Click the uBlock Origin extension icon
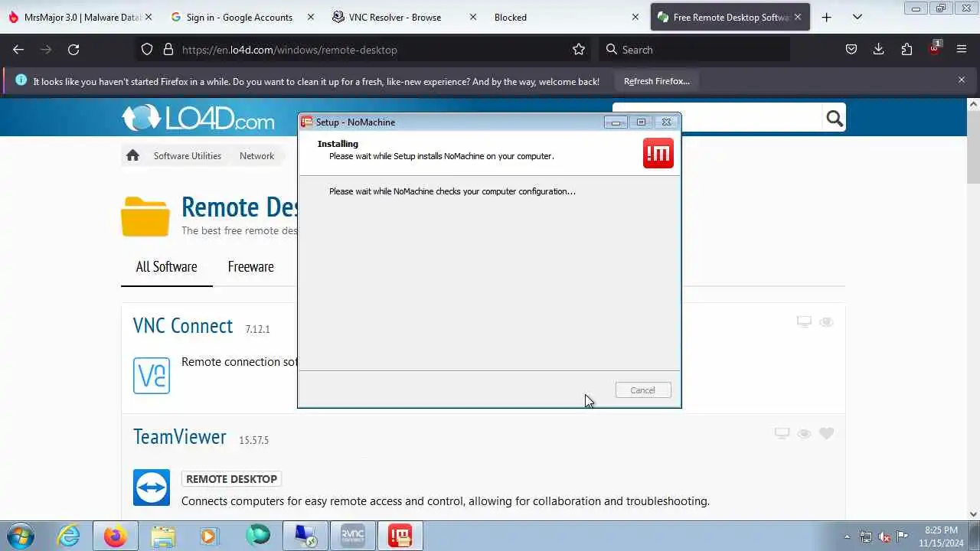The height and width of the screenshot is (551, 980). pos(934,49)
